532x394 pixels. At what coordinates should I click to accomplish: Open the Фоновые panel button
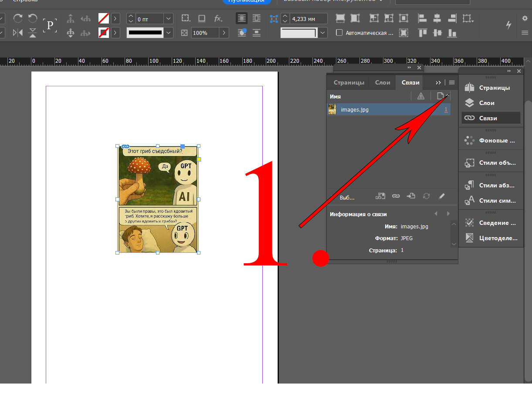[x=491, y=140]
